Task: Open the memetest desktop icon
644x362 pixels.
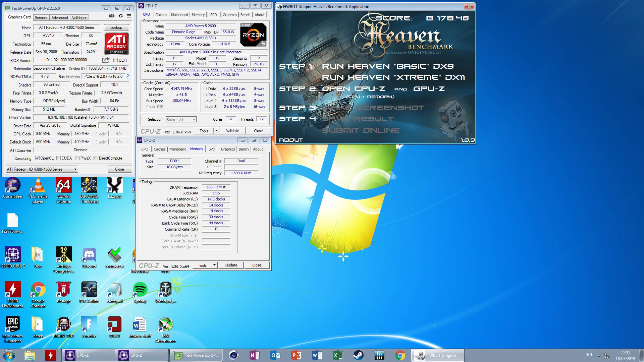Action: tap(115, 257)
